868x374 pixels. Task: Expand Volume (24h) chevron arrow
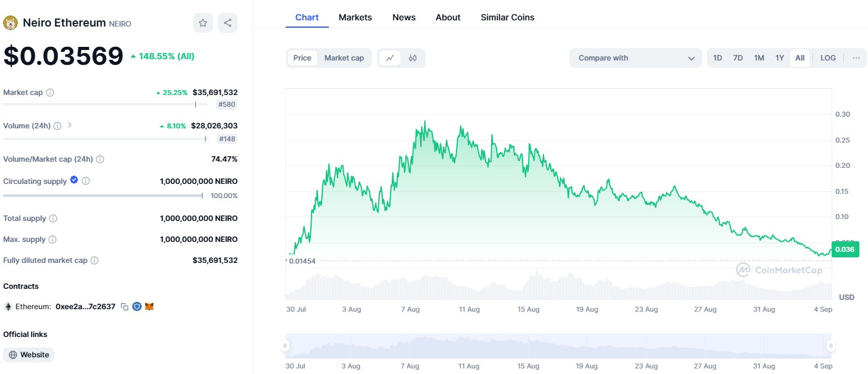70,125
